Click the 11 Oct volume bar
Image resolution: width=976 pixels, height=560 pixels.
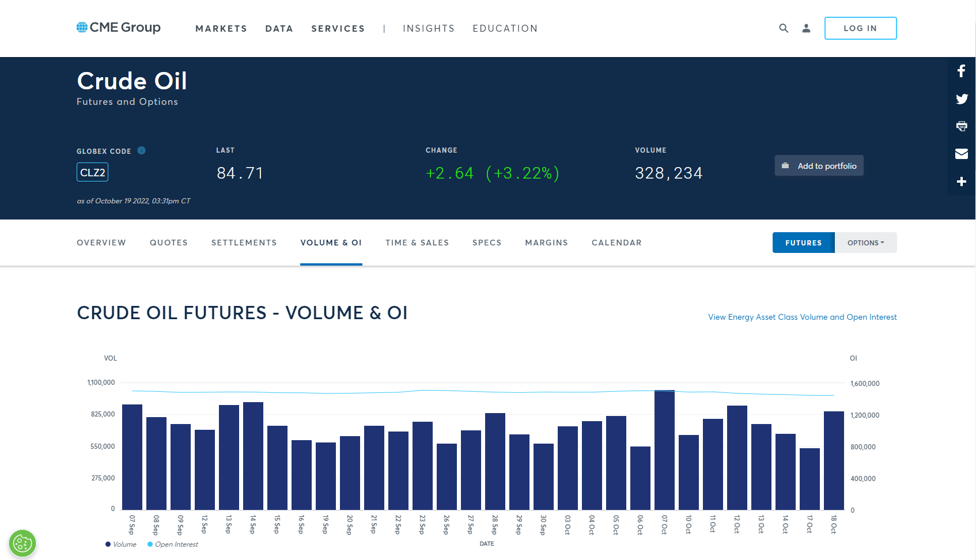[x=713, y=464]
